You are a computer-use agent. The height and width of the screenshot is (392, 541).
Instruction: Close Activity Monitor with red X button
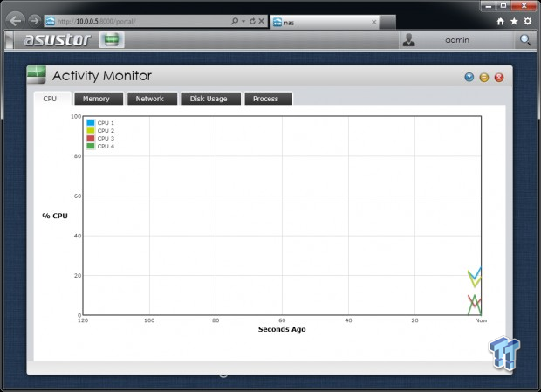point(499,78)
